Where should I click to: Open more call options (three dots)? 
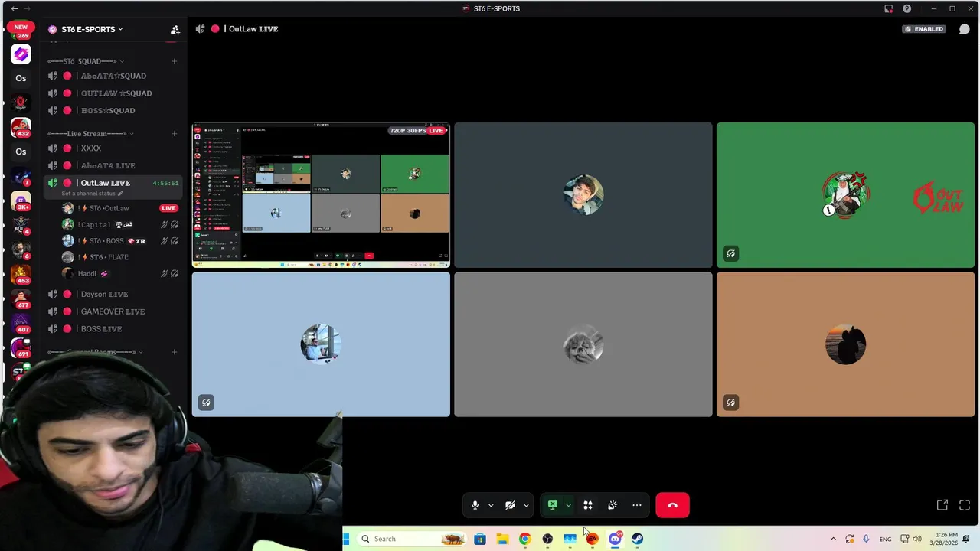pos(637,505)
